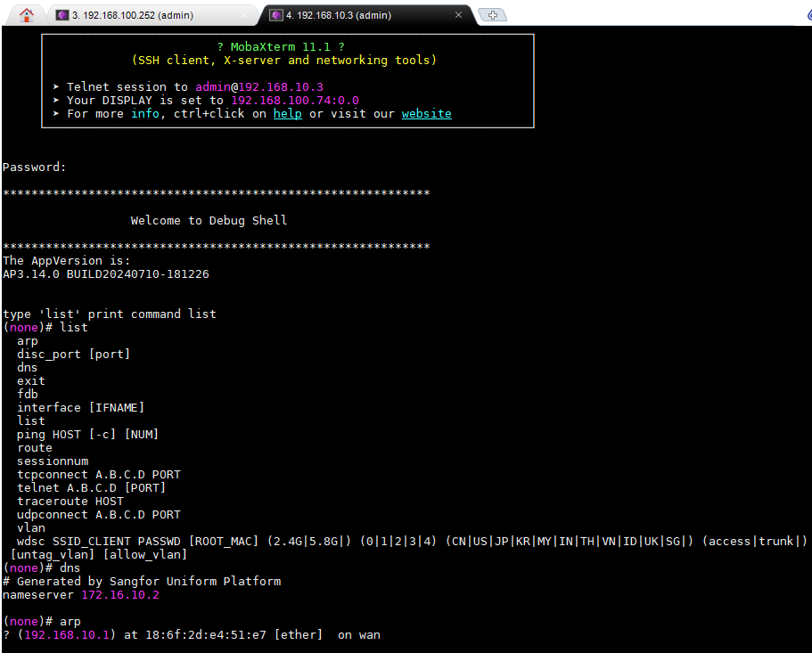Click the DISPLAY address 192.168.100.74:0.0
Screen dimensions: 812x653
[x=294, y=101]
